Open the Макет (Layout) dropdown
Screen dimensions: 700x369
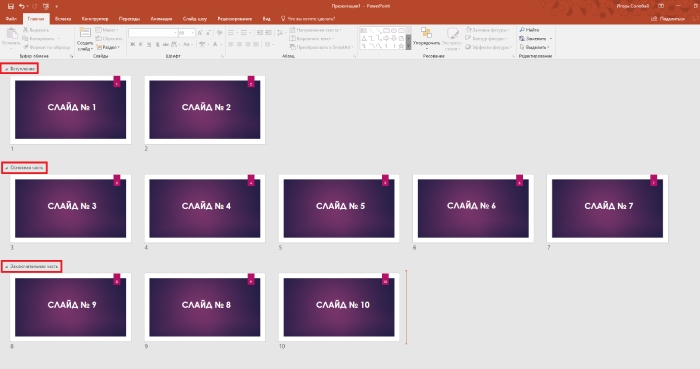point(107,30)
